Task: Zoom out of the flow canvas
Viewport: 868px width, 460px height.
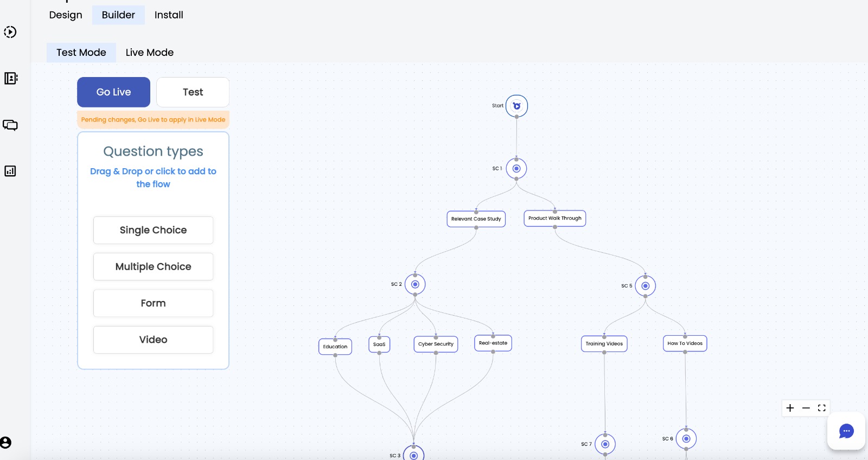Action: [806, 408]
